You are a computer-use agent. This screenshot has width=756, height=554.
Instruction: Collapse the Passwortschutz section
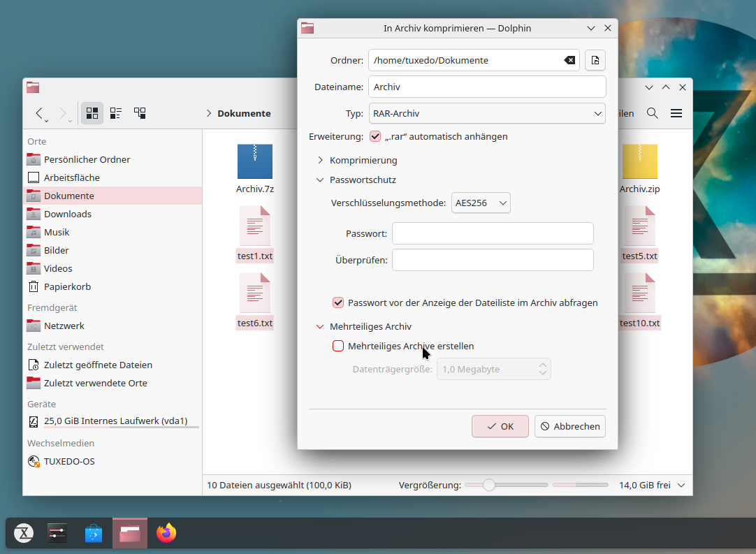[x=320, y=180]
